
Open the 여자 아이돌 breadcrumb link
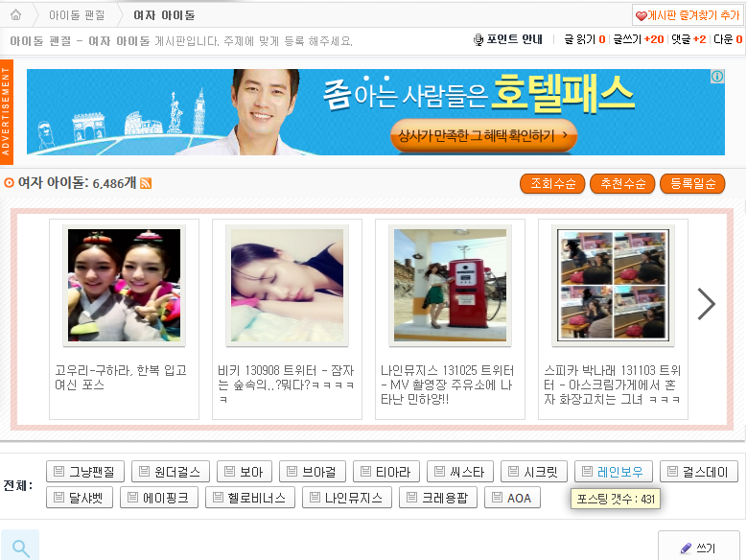click(x=164, y=15)
